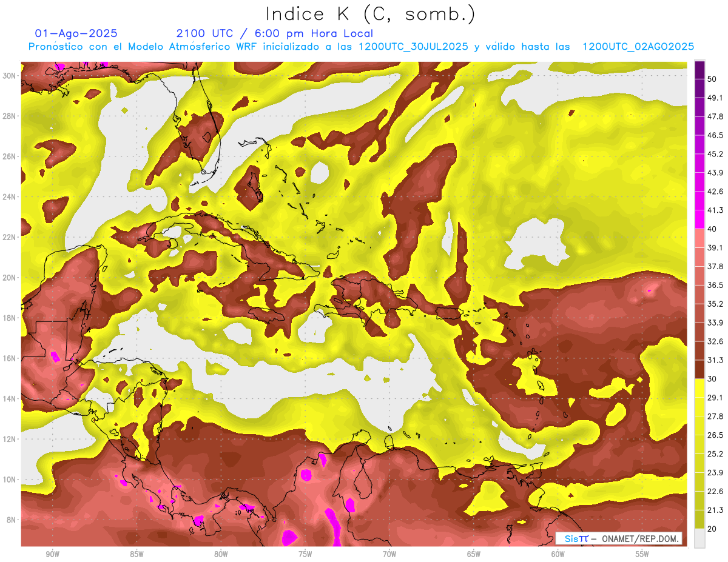This screenshot has width=728, height=562.
Task: Click the gray swatch below 20 on color bar
Action: coord(700,538)
